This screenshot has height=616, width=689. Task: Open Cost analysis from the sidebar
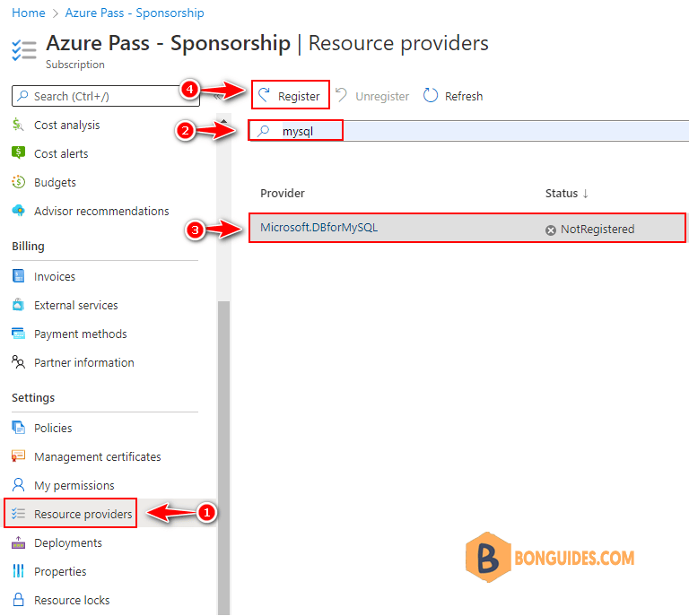[66, 126]
